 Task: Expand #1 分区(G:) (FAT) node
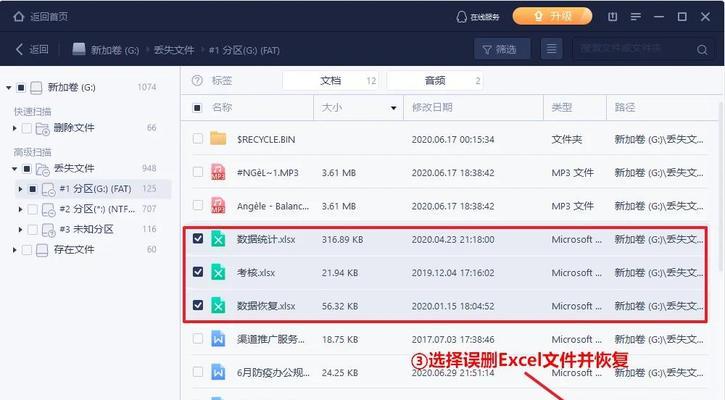20,189
